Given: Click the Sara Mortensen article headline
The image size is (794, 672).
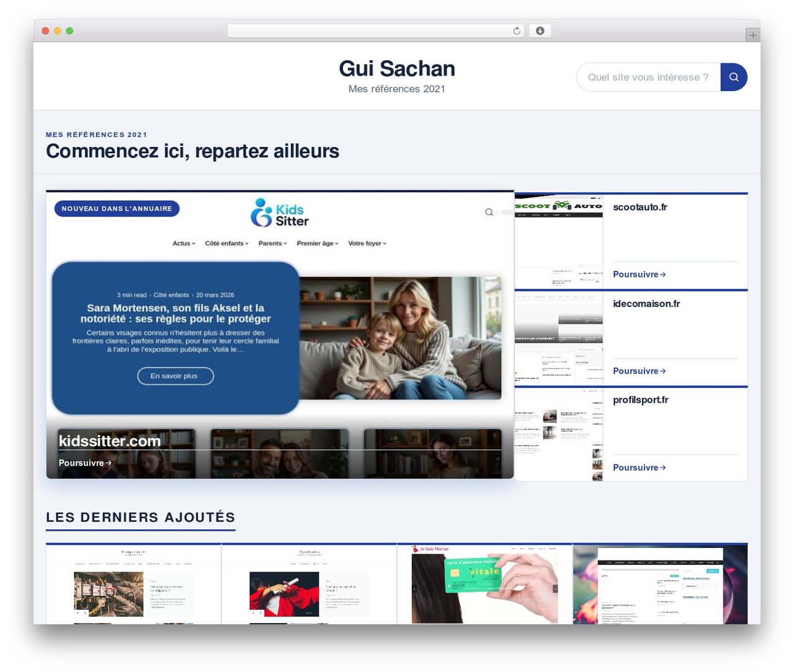Looking at the screenshot, I should [x=176, y=313].
